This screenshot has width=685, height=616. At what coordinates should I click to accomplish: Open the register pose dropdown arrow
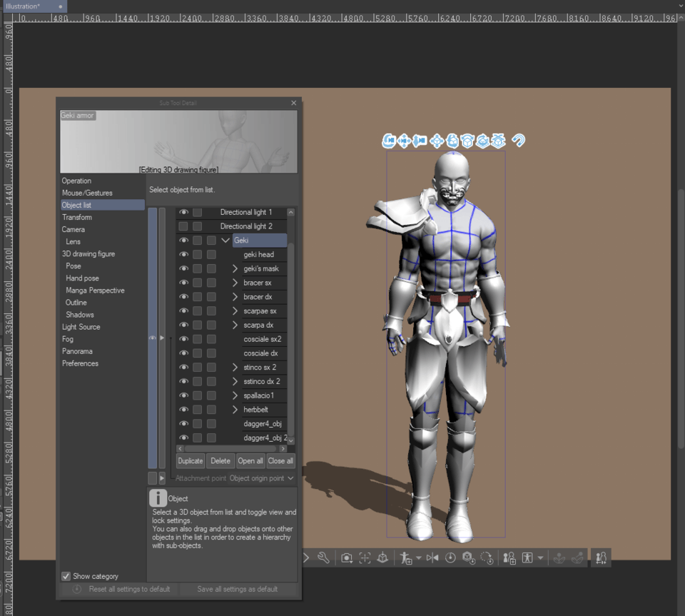coord(419,558)
